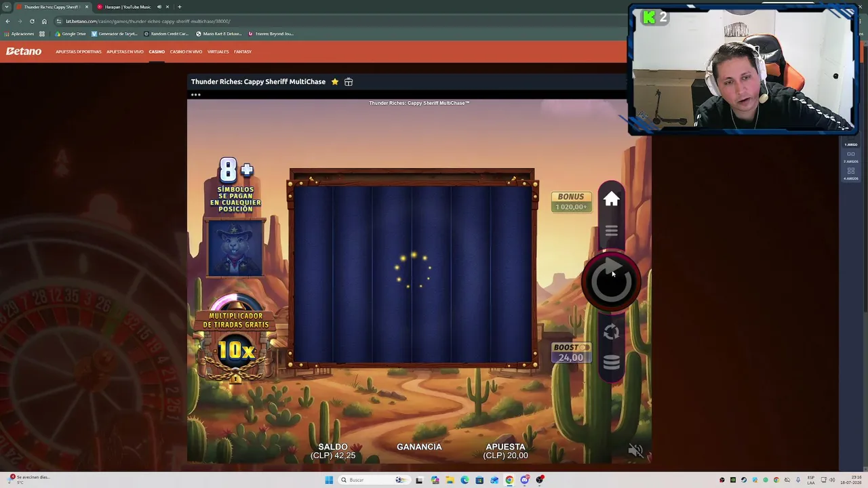Open the Random Credit Car... bookmark
Viewport: 868px width, 488px height.
[x=166, y=34]
